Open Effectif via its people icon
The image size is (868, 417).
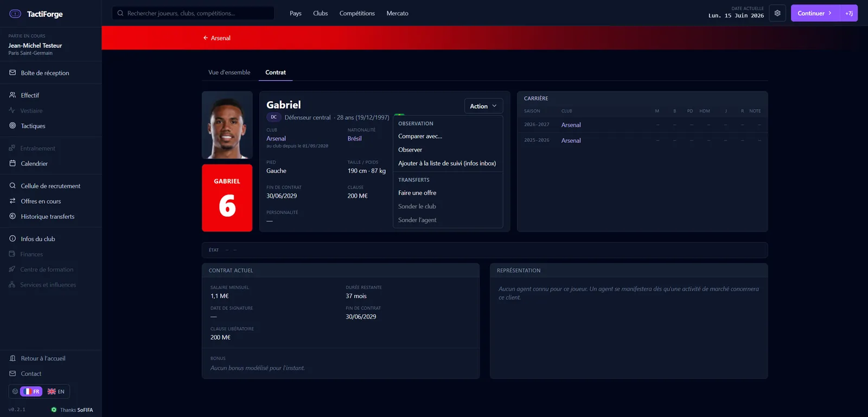coord(12,95)
